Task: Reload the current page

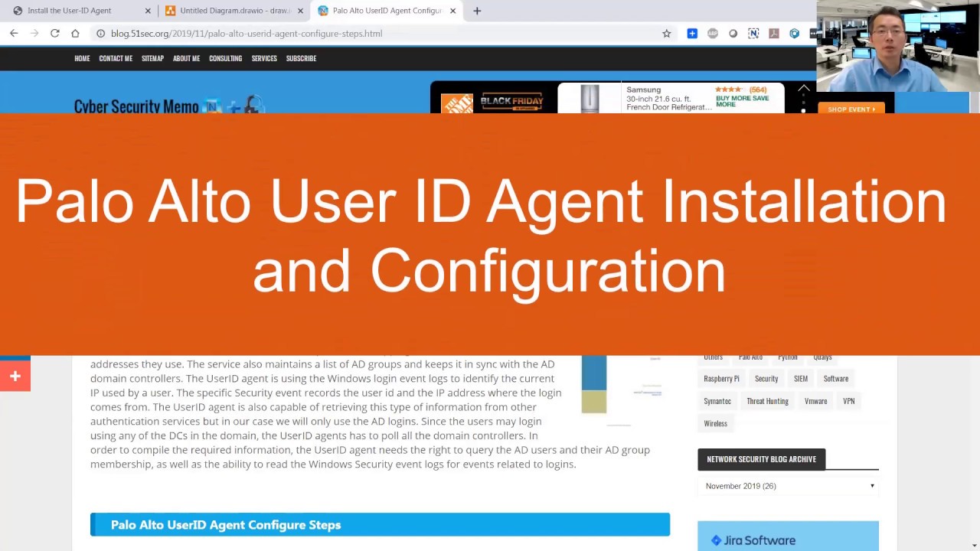Action: [55, 34]
